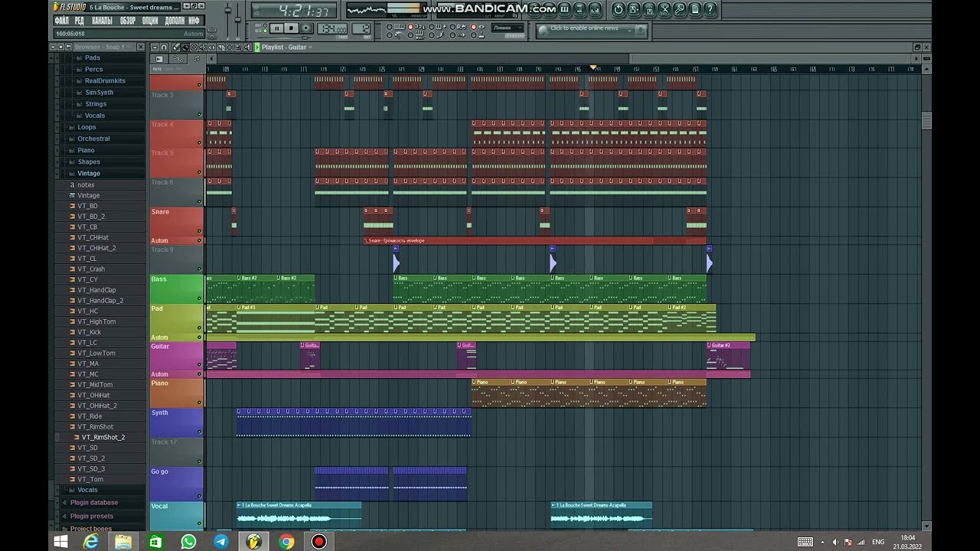Viewport: 980px width, 551px height.
Task: Click the FL Studio taskbar icon
Action: [253, 542]
